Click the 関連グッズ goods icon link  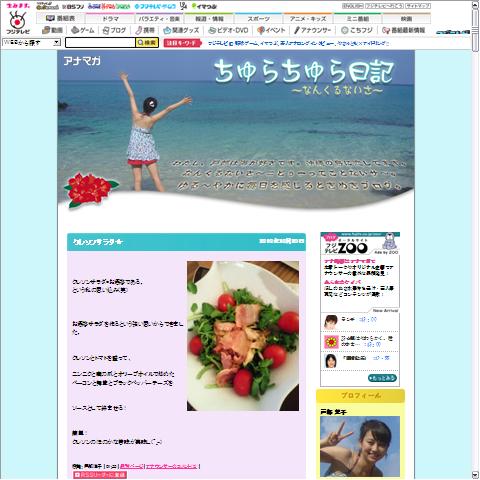pos(181,30)
